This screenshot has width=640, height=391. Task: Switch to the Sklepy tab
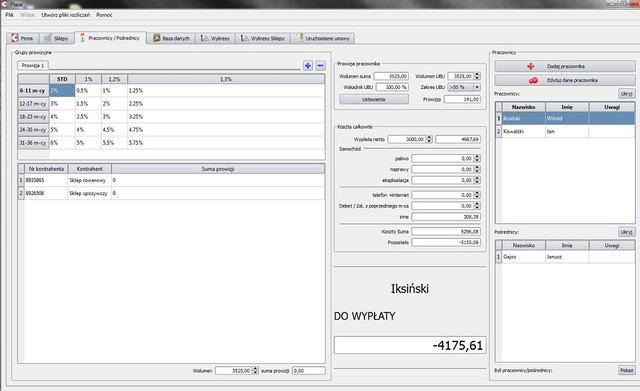57,38
